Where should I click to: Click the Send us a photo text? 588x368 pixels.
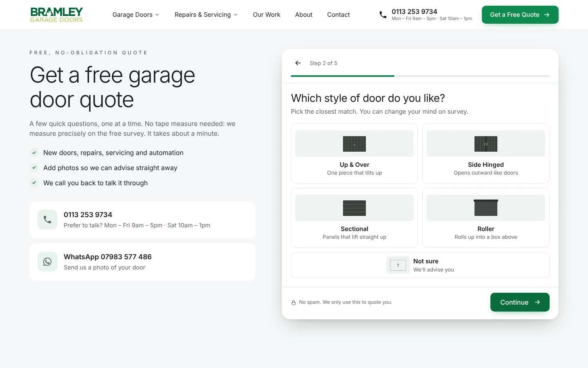105,267
